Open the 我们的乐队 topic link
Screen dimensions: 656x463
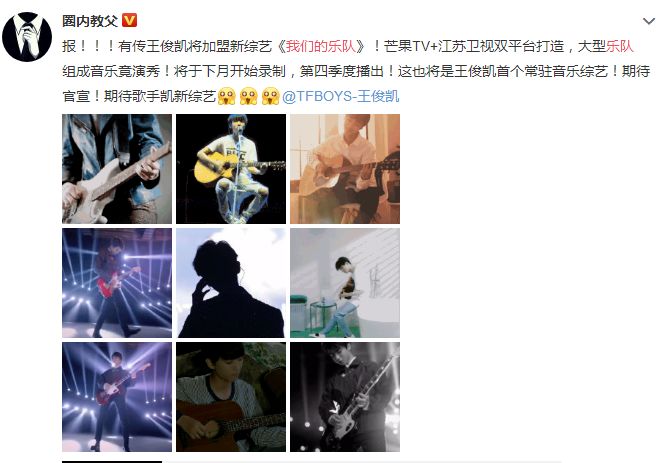click(320, 46)
